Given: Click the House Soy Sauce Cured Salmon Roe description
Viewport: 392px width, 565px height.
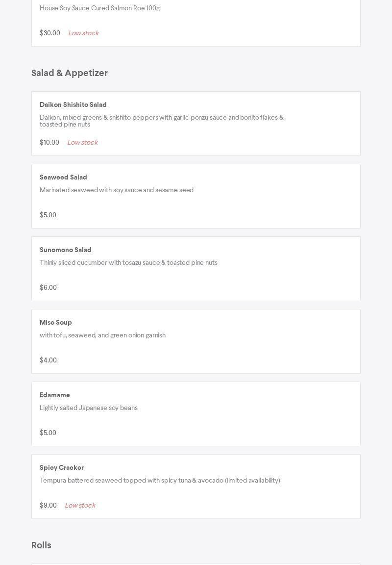Looking at the screenshot, I should coord(99,8).
